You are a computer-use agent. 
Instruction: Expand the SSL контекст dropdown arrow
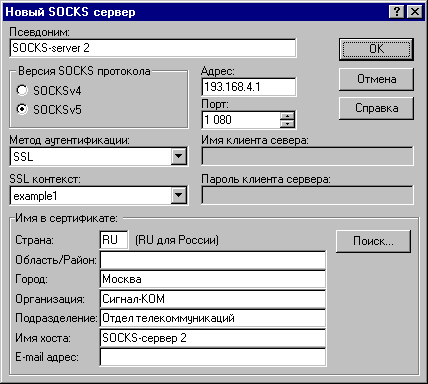coord(179,195)
